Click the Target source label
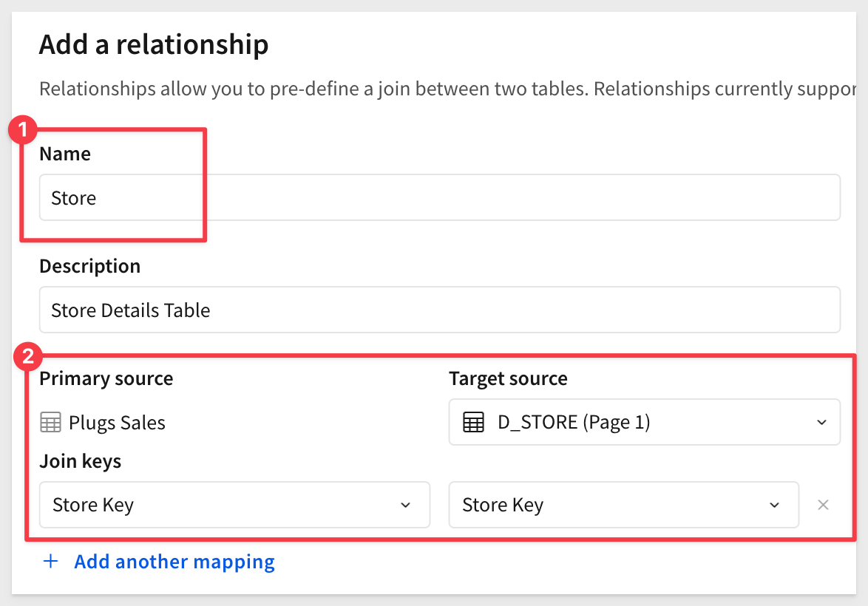The width and height of the screenshot is (868, 606). pos(508,378)
